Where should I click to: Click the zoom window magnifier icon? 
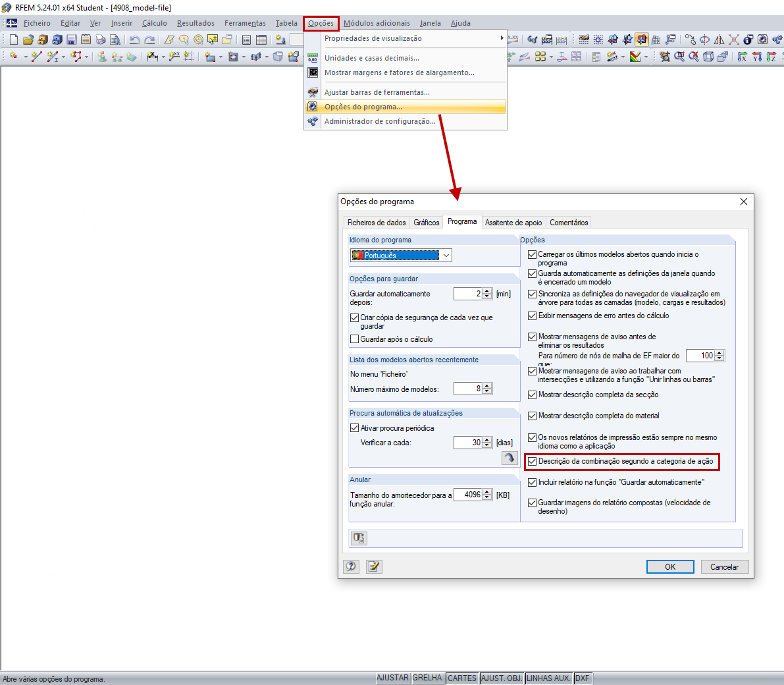(679, 57)
